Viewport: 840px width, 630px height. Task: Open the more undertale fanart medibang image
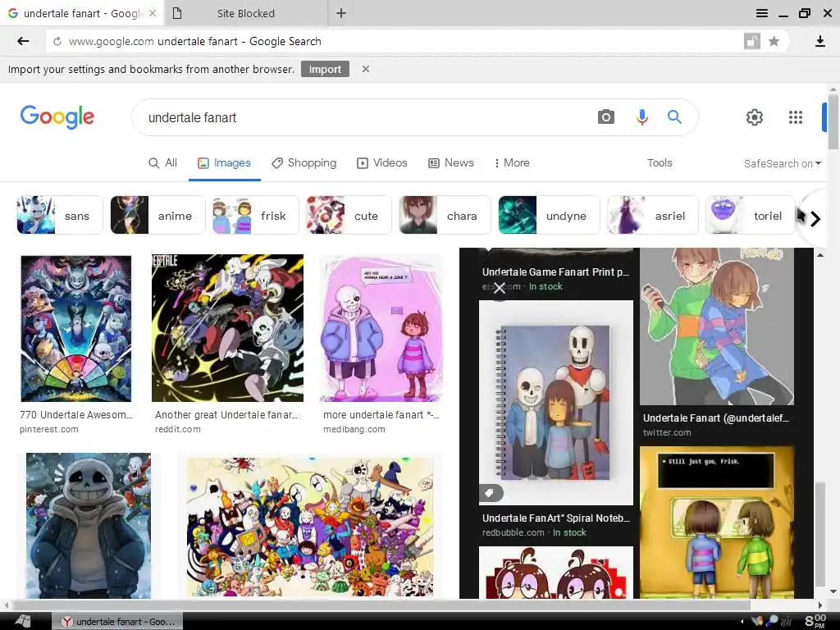pyautogui.click(x=381, y=328)
